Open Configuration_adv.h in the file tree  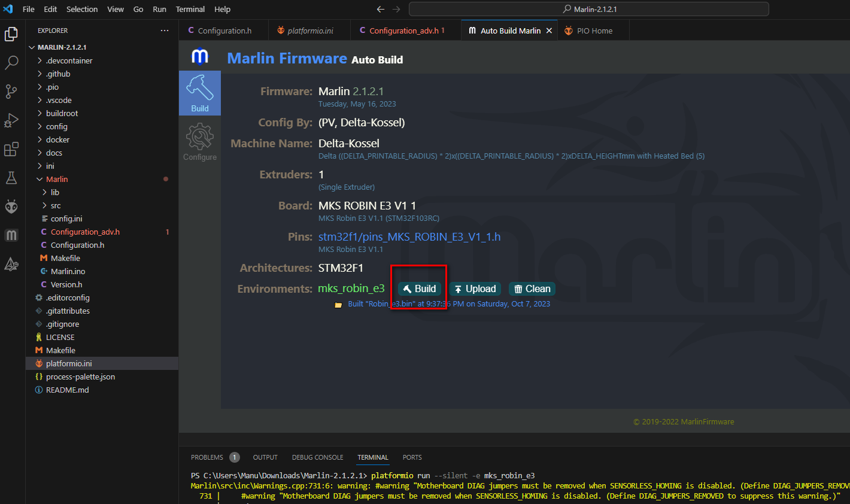(85, 232)
